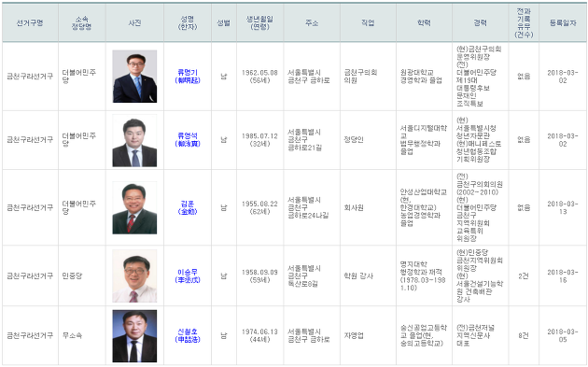This screenshot has width=588, height=367.
Task: Open candidate link 신철호
Action: point(188,335)
